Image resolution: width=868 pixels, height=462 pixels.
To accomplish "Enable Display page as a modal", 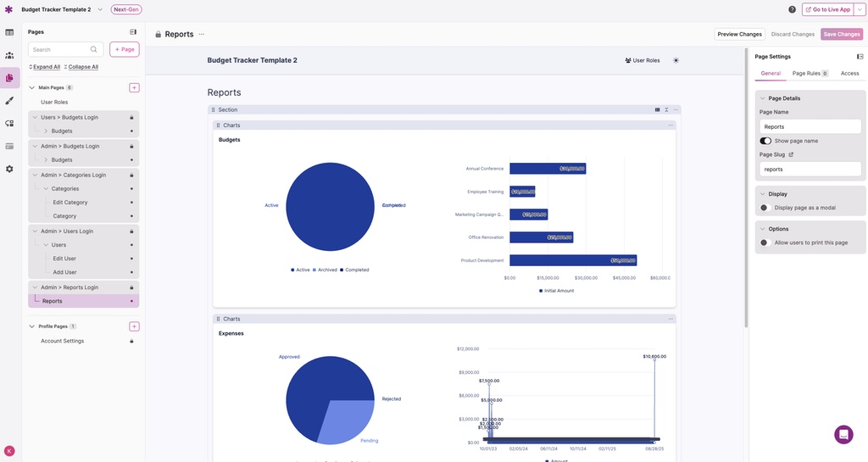I will [x=764, y=208].
